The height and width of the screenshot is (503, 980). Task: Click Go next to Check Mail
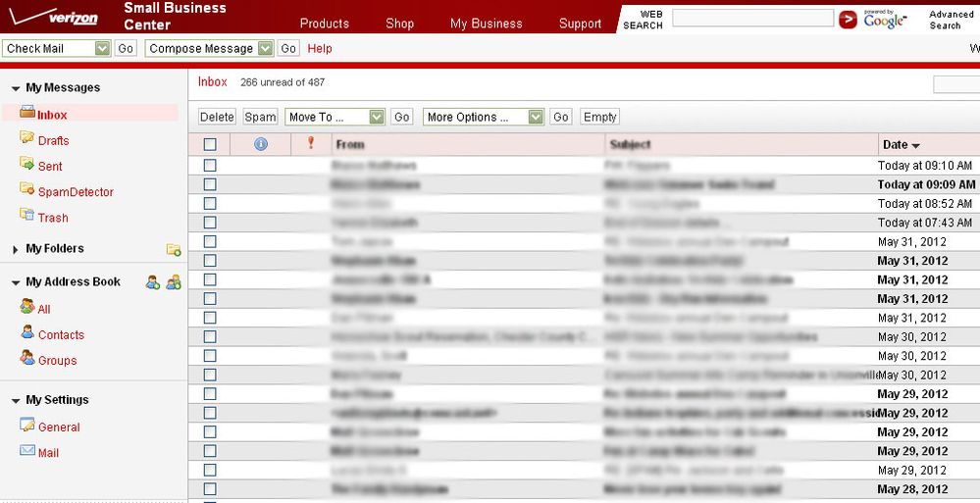pos(126,48)
